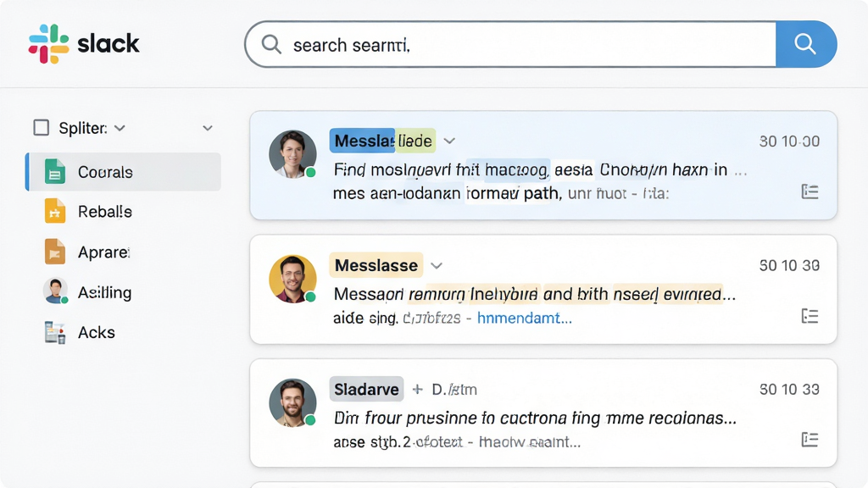Click inside the search text field
The height and width of the screenshot is (488, 868).
coord(510,44)
